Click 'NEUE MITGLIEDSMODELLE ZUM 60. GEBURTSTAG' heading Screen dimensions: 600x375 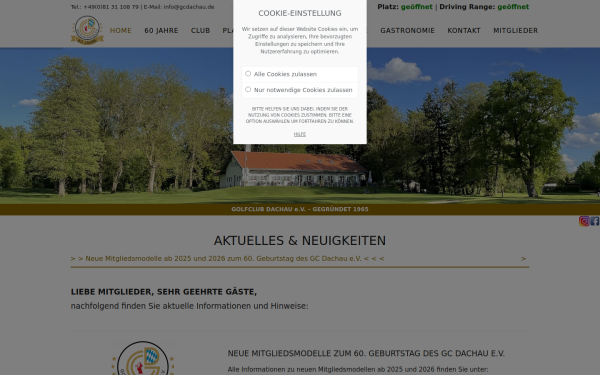click(366, 354)
